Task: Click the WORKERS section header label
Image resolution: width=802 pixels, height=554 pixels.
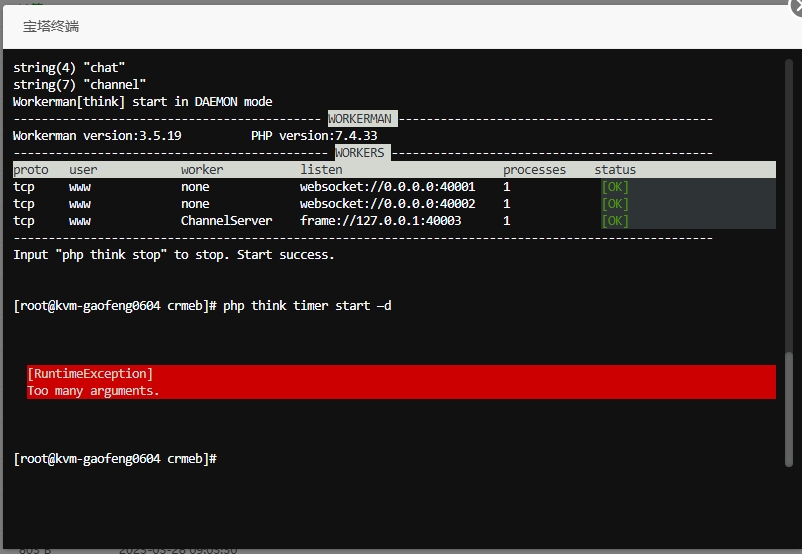Action: [x=362, y=152]
